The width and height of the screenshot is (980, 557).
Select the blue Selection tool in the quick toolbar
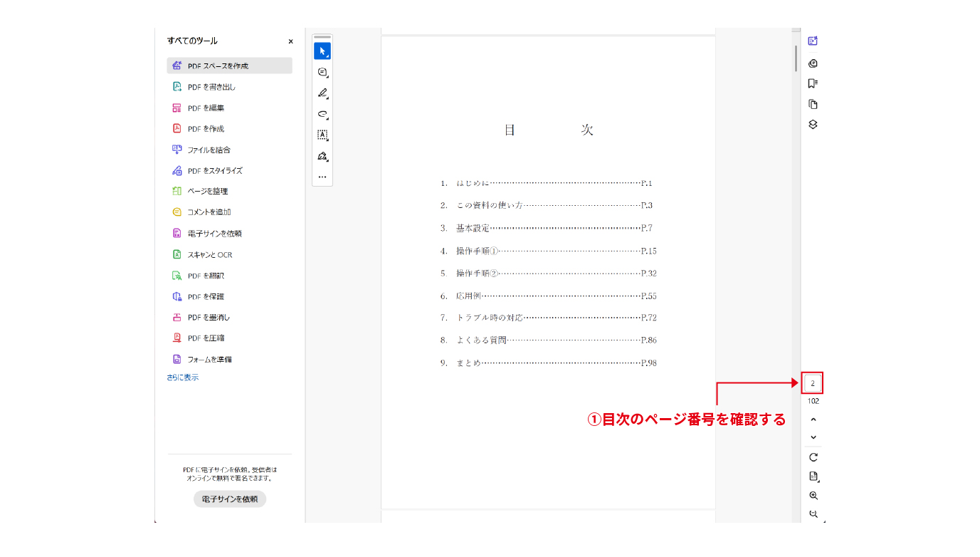pyautogui.click(x=322, y=50)
